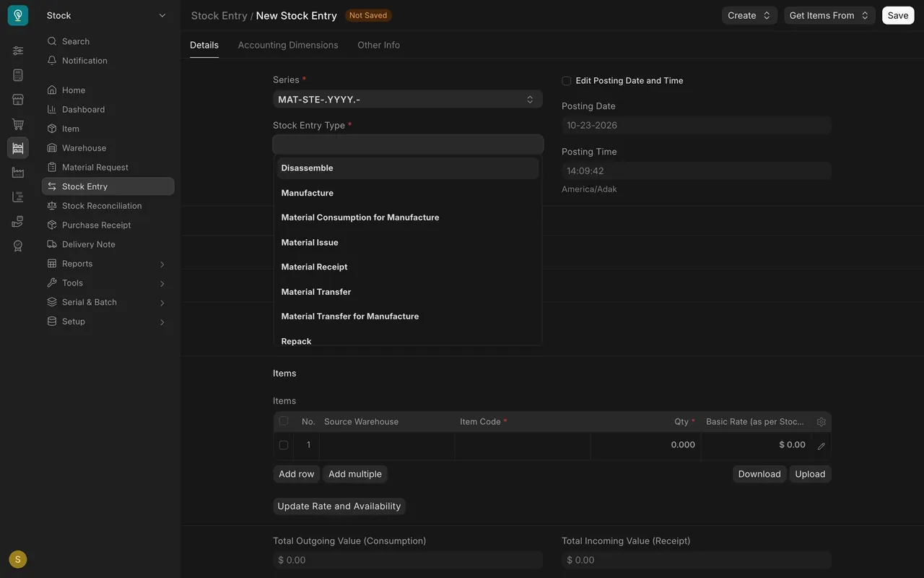Open the warehouse shelves stock module icon

pyautogui.click(x=18, y=148)
